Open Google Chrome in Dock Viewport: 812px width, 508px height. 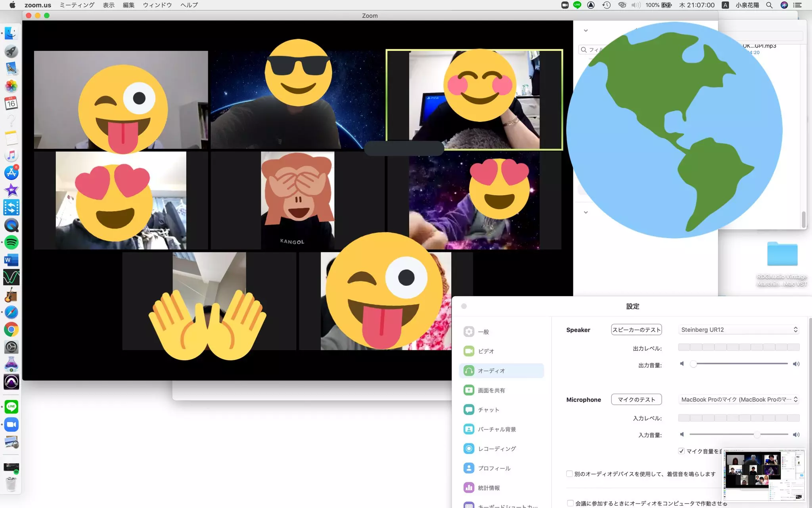[x=11, y=329]
